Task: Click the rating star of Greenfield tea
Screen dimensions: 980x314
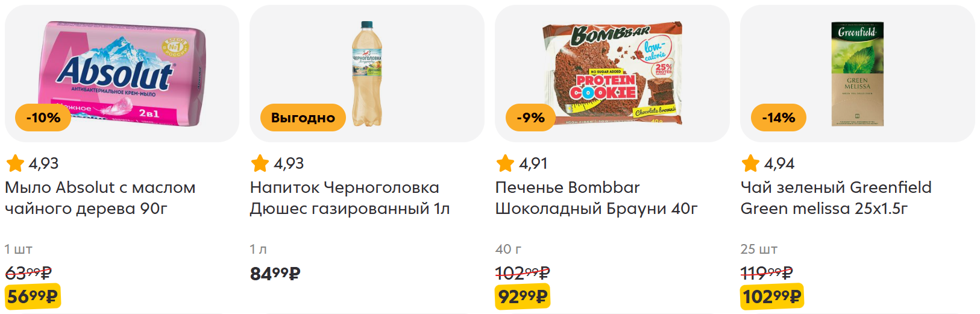Action: [x=750, y=163]
